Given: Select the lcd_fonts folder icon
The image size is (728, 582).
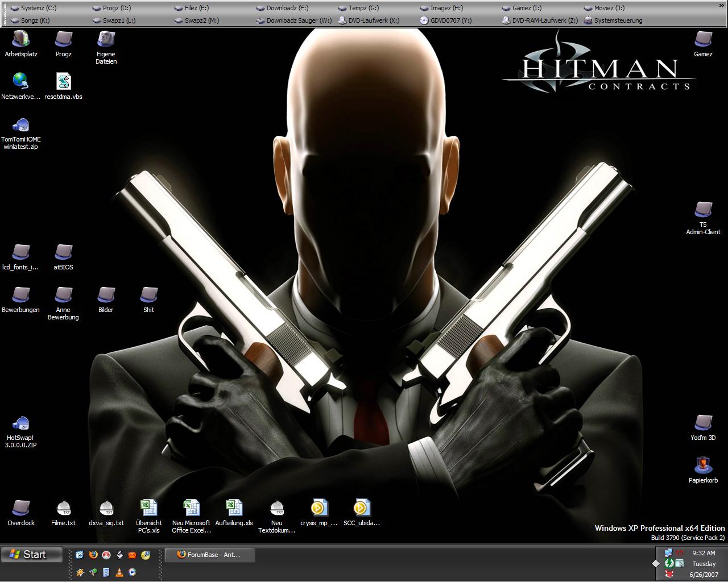Looking at the screenshot, I should [21, 257].
